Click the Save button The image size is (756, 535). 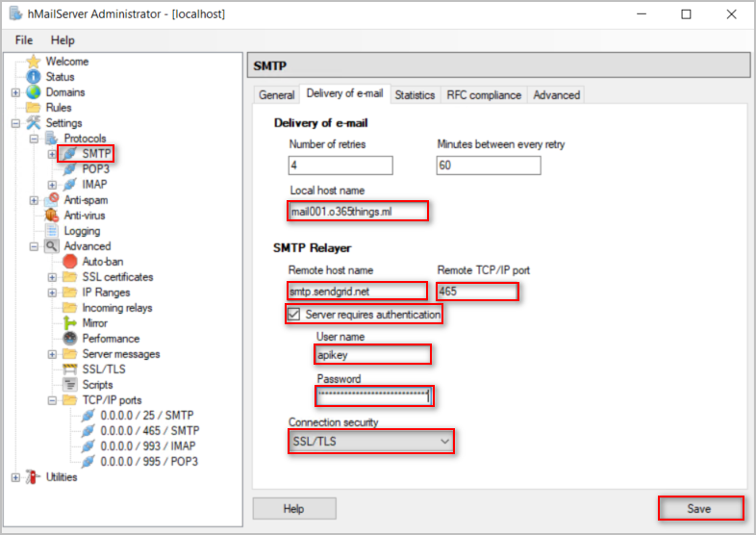click(x=700, y=508)
